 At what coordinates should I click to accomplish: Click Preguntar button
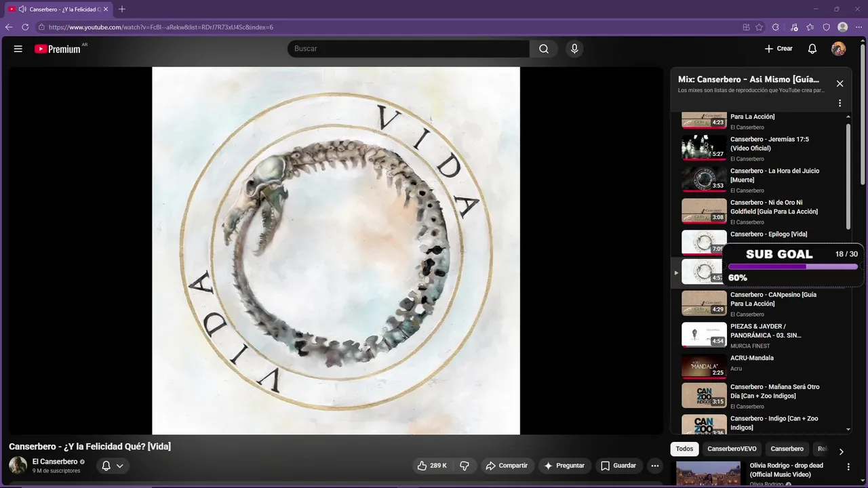point(564,466)
